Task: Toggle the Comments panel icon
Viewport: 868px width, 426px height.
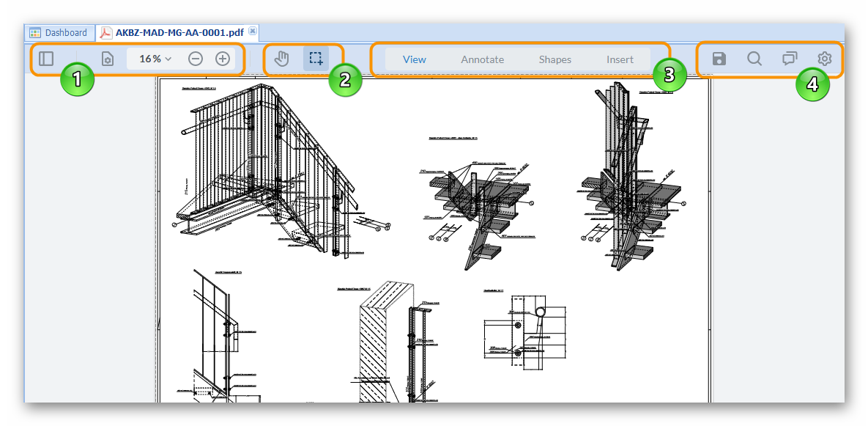Action: (x=790, y=59)
